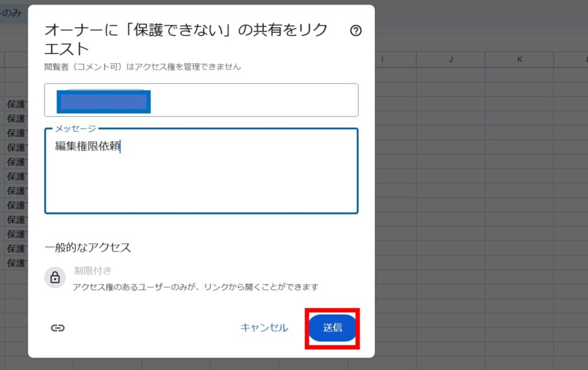Screen dimensions: 588x370
Task: Select the 制限付き access setting
Action: point(93,271)
